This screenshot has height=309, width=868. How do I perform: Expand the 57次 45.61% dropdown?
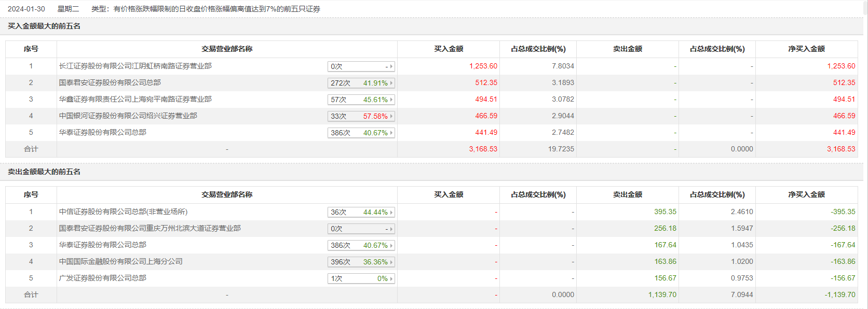(x=361, y=100)
